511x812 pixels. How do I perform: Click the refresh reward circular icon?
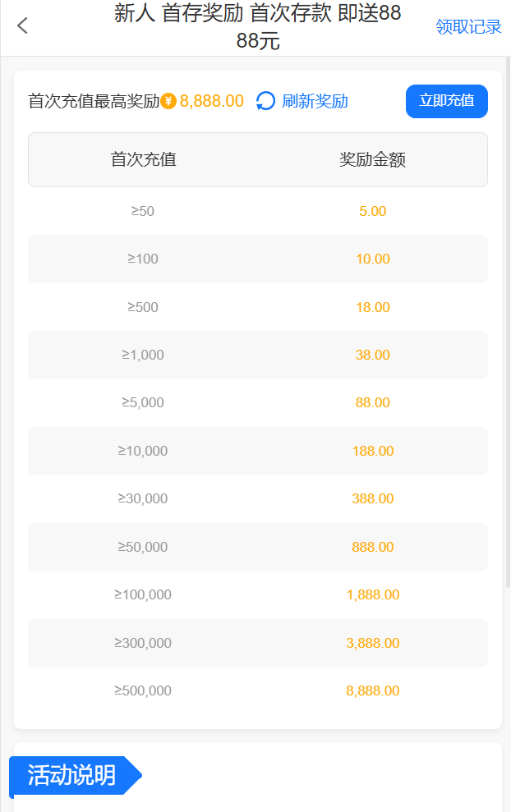[x=265, y=101]
